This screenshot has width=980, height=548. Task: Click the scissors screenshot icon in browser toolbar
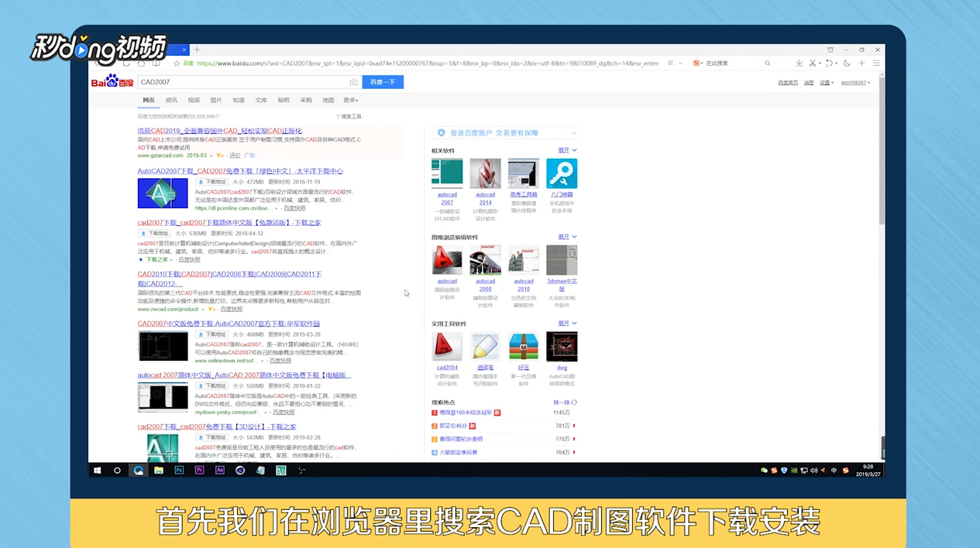pos(813,63)
